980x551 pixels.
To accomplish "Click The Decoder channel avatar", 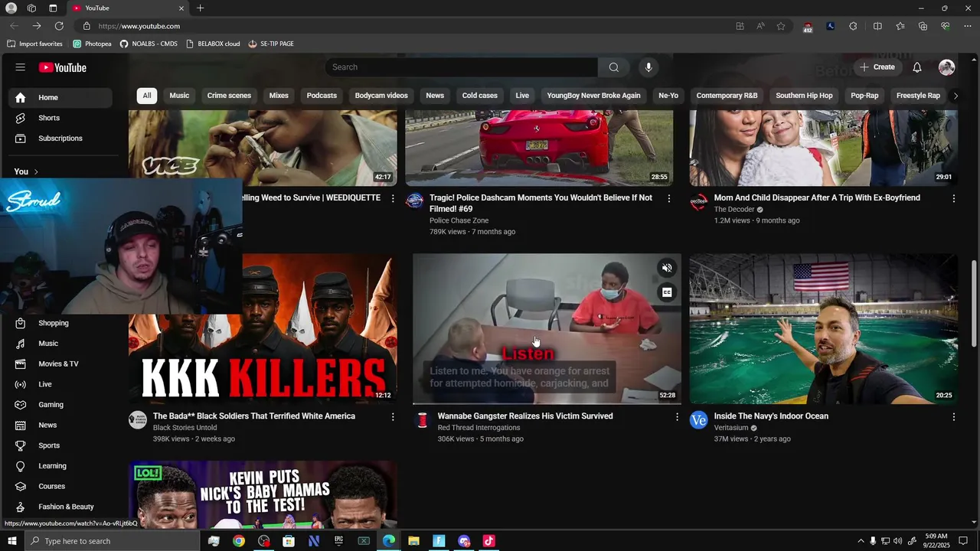I will [x=699, y=201].
